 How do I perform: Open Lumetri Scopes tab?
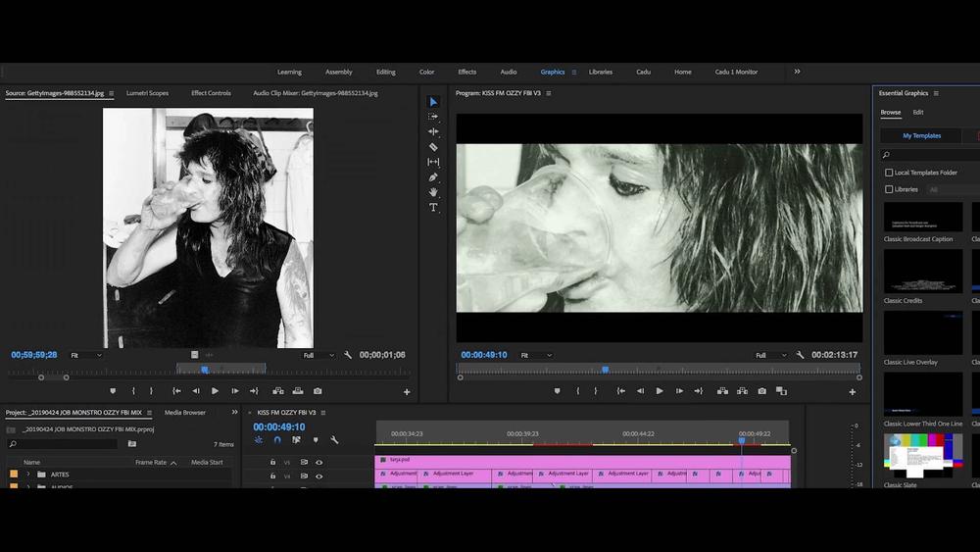point(148,93)
